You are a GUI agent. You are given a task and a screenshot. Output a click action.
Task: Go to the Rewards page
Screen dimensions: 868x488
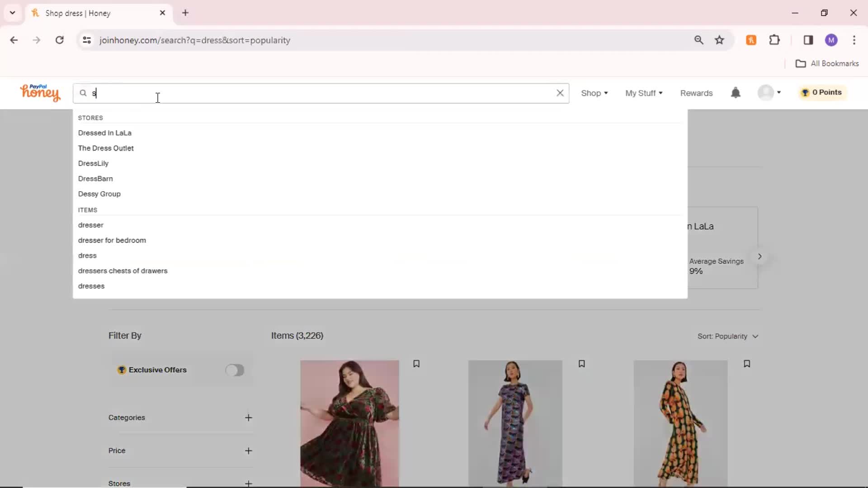696,93
